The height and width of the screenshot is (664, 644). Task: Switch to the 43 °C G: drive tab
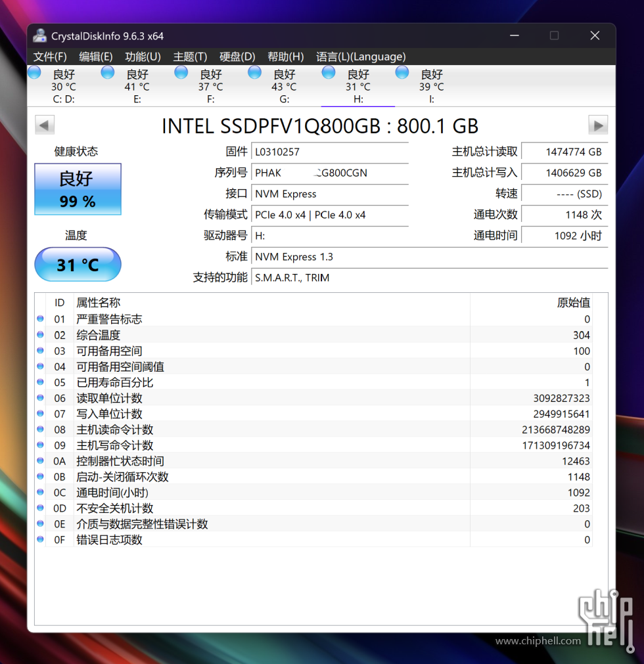[285, 86]
